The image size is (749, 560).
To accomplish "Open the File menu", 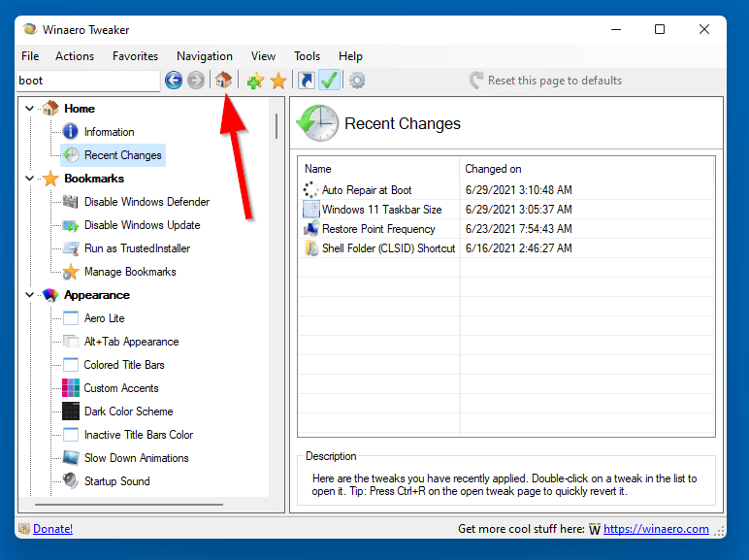I will (x=30, y=56).
